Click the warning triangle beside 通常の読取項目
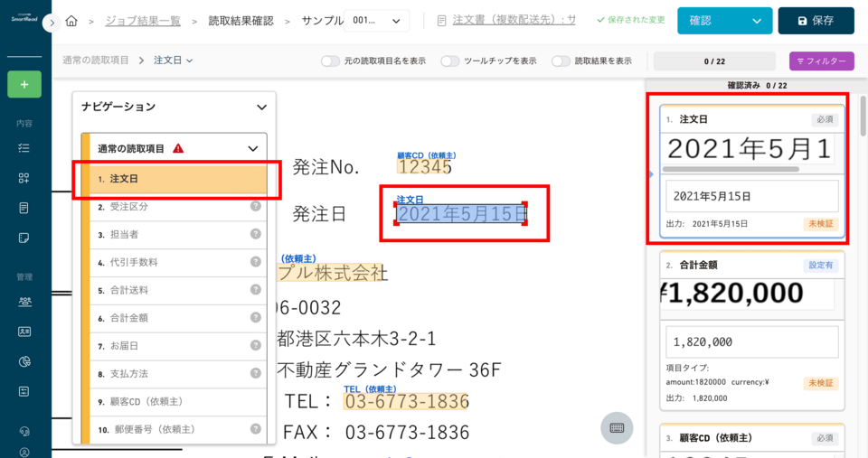Image resolution: width=868 pixels, height=458 pixels. [x=178, y=148]
